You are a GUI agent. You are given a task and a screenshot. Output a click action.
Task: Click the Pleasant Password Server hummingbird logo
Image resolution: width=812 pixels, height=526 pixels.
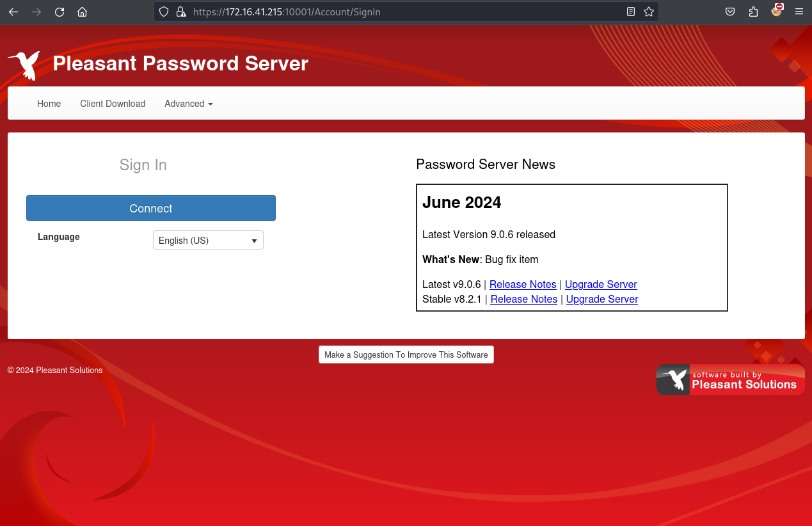[24, 65]
